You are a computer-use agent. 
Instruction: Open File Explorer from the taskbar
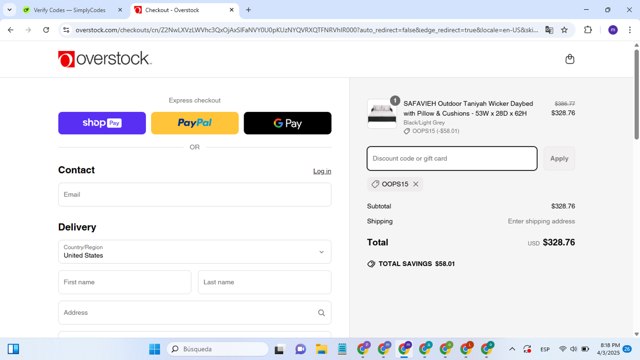click(x=322, y=349)
